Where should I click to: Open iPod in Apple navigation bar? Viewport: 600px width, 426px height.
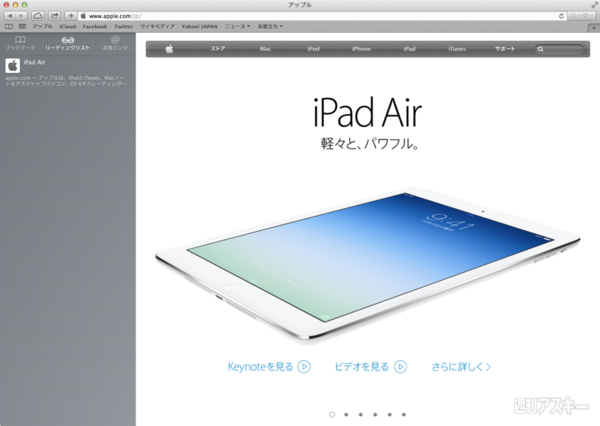point(313,49)
